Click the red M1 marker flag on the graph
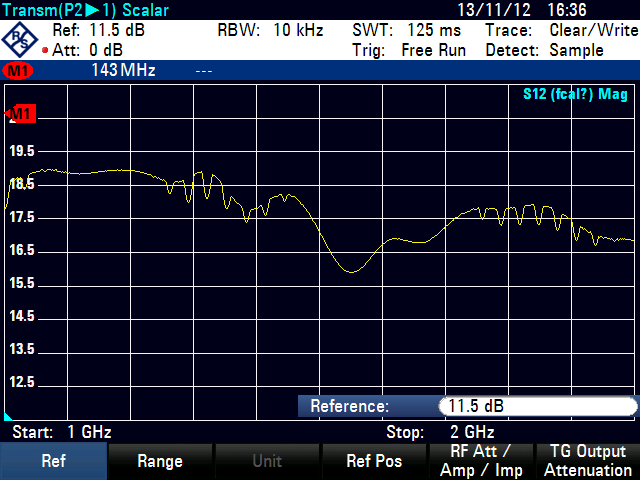 point(22,115)
